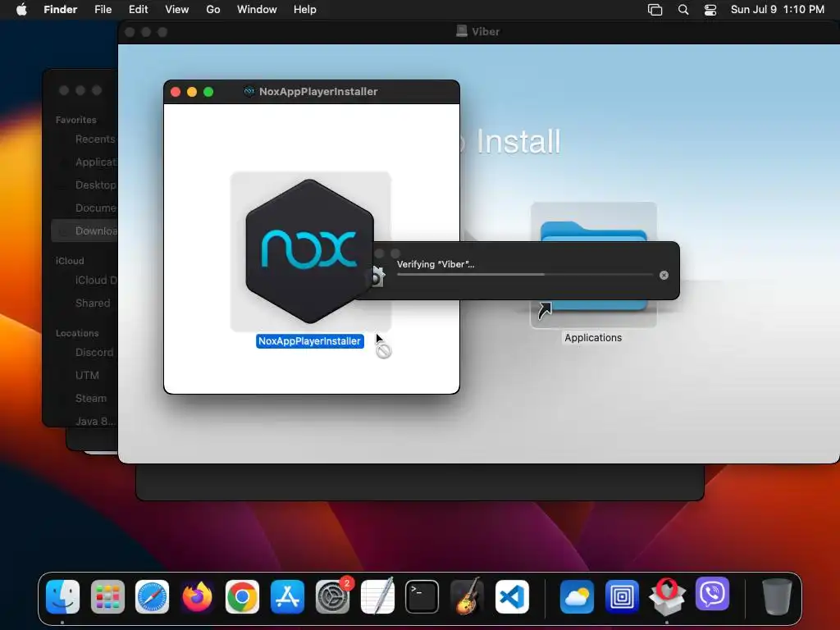Launch Viber from the Dock
This screenshot has width=840, height=630.
(x=713, y=594)
